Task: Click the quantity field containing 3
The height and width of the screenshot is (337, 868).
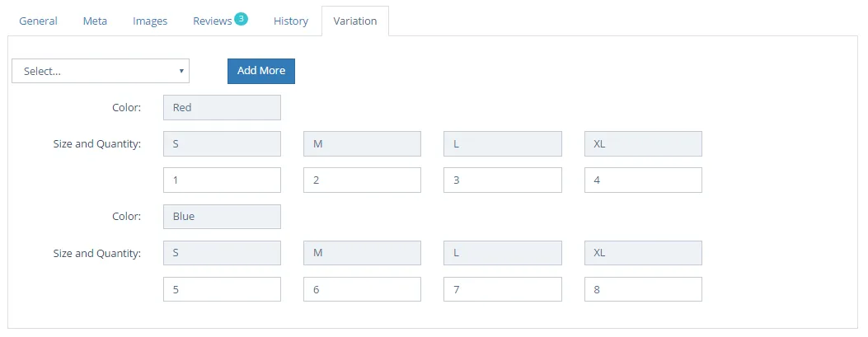Action: [x=502, y=180]
